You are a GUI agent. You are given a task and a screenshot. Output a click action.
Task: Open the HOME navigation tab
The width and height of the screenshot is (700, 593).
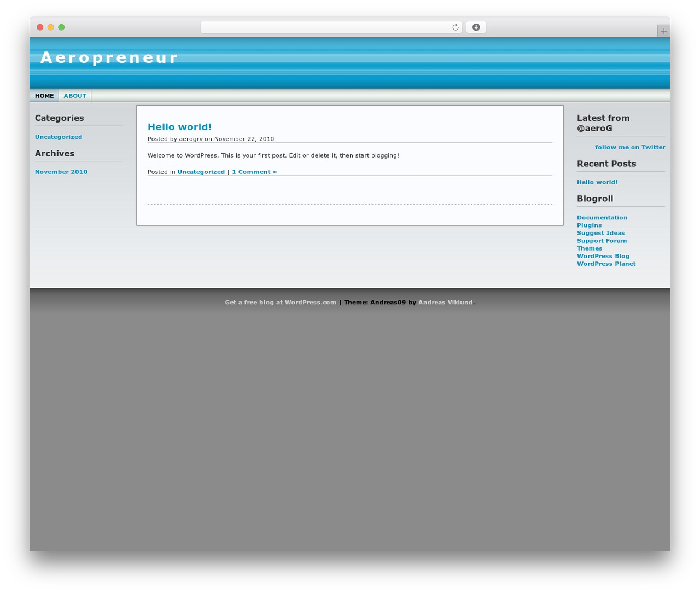click(x=44, y=96)
